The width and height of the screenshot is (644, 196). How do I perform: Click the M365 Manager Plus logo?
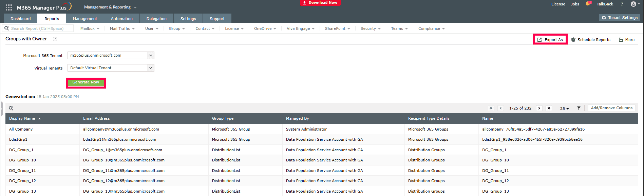[x=44, y=7]
